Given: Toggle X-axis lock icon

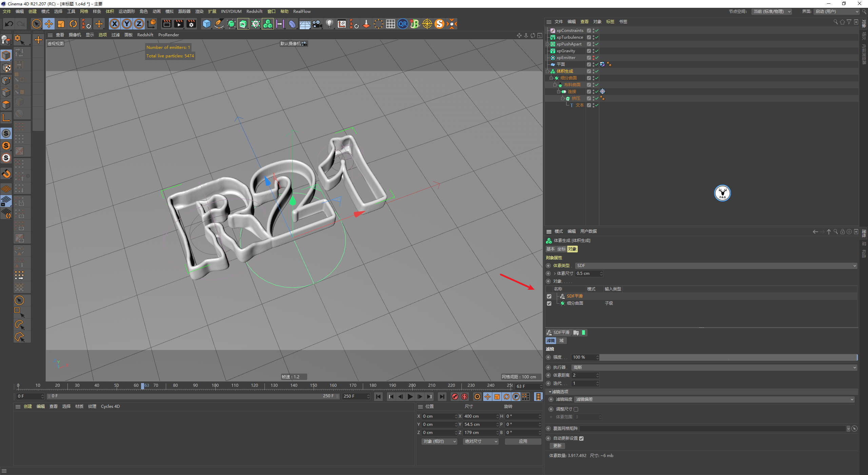Looking at the screenshot, I should click(x=115, y=24).
